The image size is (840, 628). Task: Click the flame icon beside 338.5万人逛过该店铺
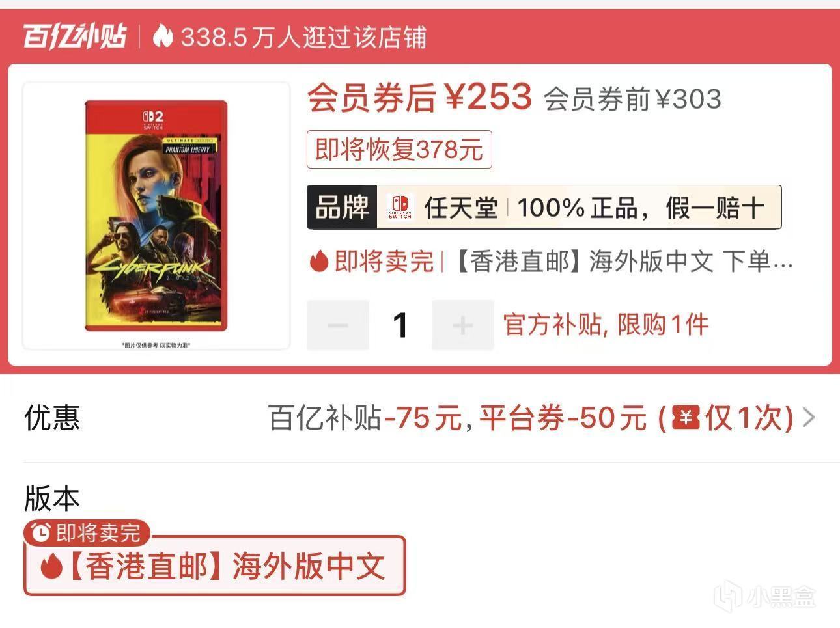tap(163, 37)
